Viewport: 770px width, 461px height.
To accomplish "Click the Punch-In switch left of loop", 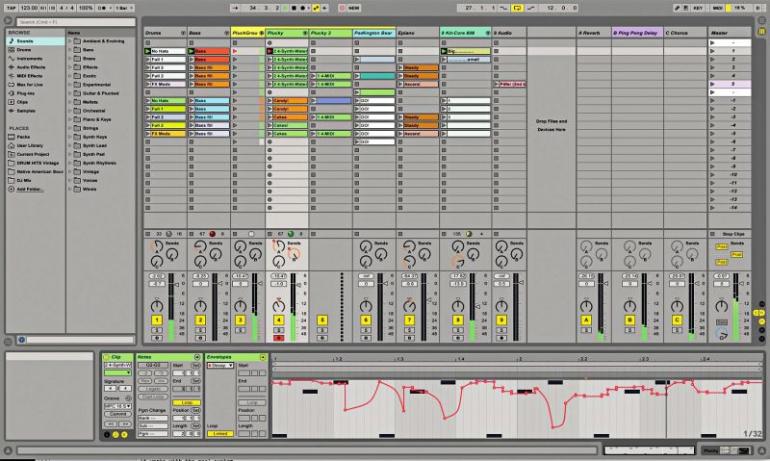I will point(504,8).
